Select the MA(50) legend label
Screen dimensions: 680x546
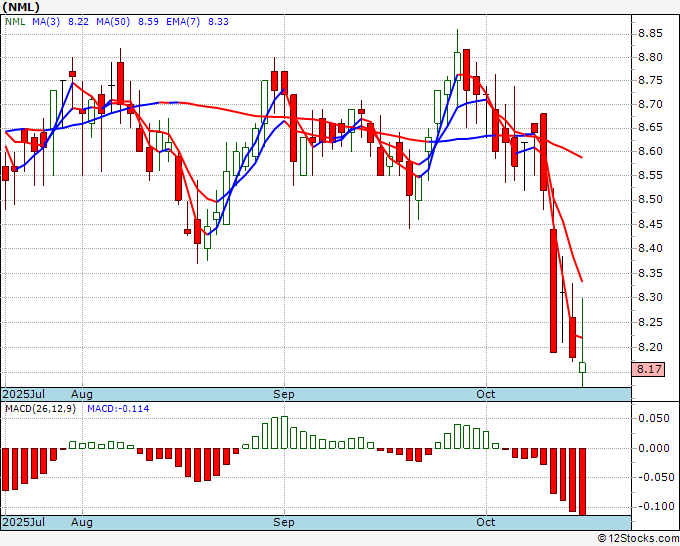tap(113, 22)
